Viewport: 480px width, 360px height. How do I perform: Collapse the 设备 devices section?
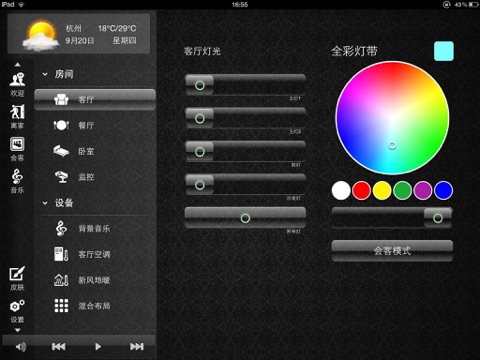[45, 203]
